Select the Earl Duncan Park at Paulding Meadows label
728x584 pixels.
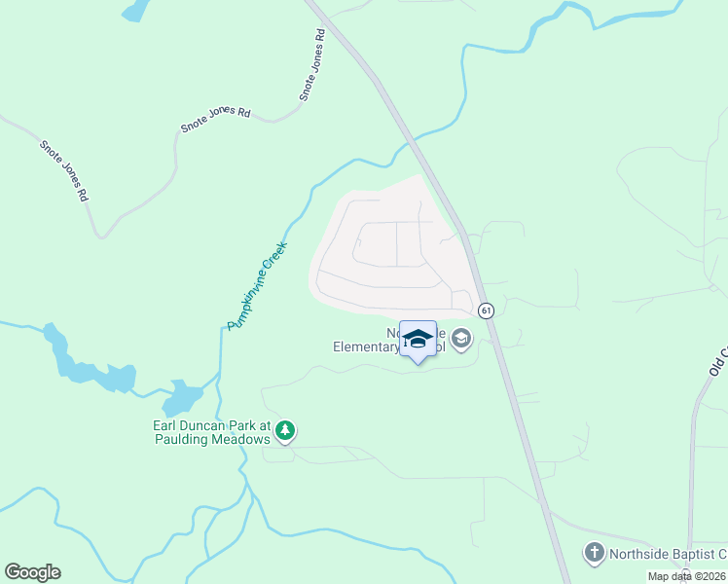click(x=212, y=432)
